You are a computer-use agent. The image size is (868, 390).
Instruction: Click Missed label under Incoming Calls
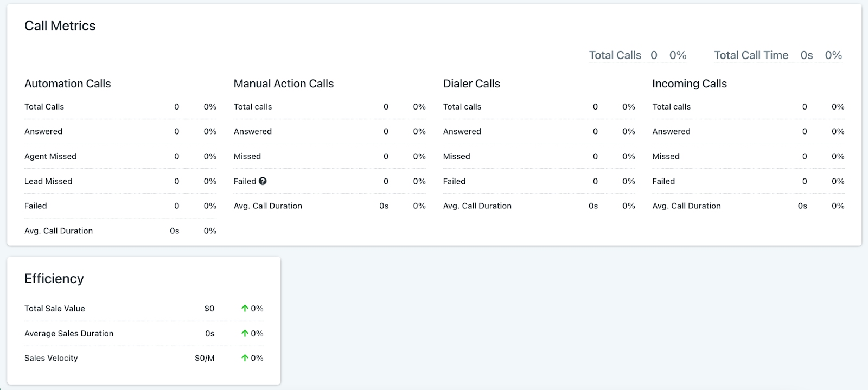click(x=666, y=156)
